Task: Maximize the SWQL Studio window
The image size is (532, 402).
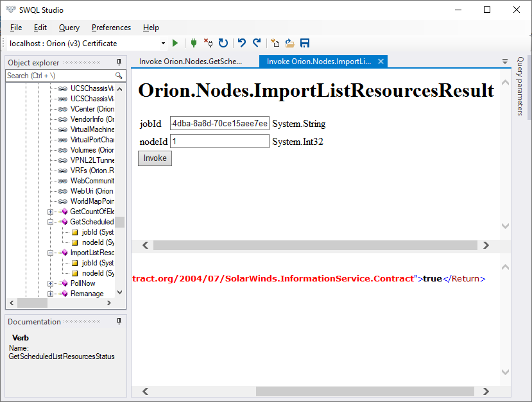Action: pos(487,10)
